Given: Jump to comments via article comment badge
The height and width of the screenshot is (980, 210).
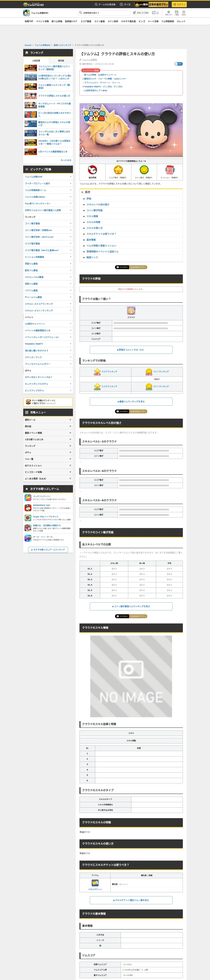Looking at the screenshot, I should (x=178, y=64).
